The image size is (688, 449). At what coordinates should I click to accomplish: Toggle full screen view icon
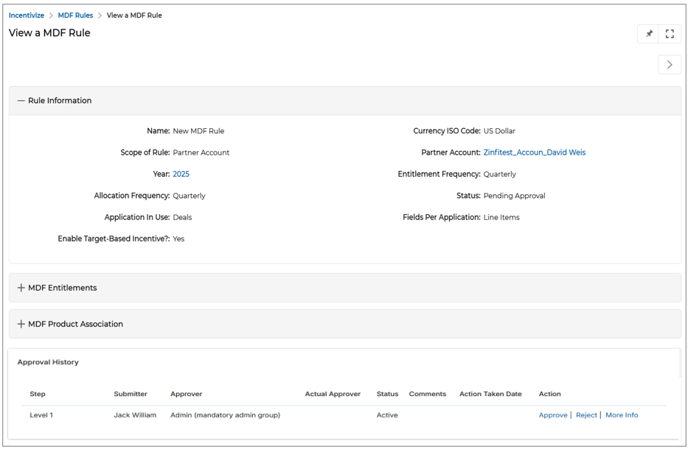pyautogui.click(x=670, y=34)
